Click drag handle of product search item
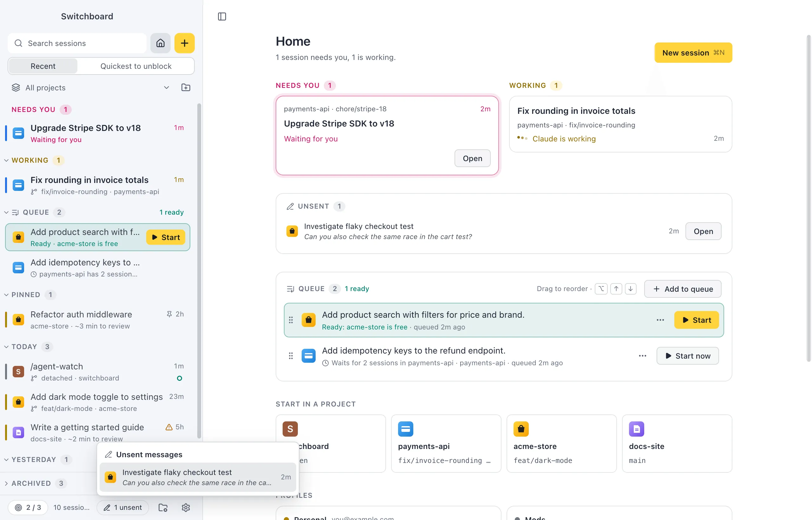Image resolution: width=812 pixels, height=520 pixels. point(291,320)
